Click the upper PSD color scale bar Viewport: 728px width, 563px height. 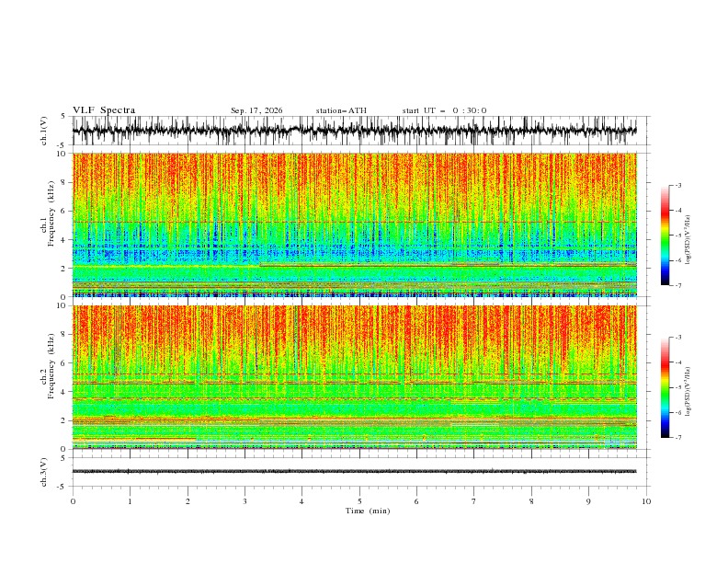point(665,235)
